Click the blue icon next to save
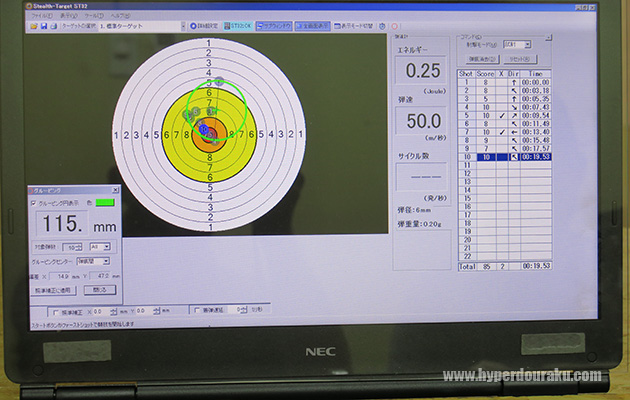This screenshot has height=400, width=630. tap(53, 26)
